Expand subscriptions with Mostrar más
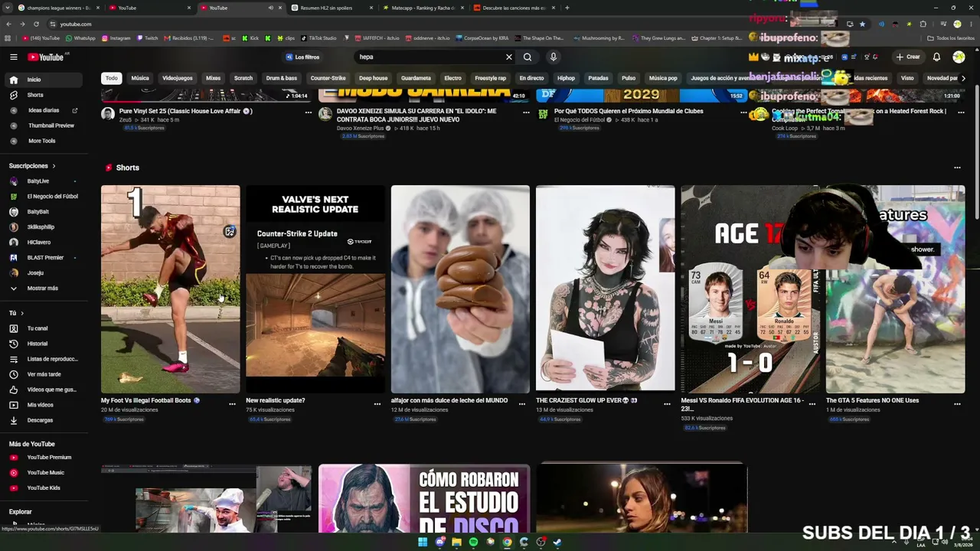980x551 pixels. tap(44, 288)
